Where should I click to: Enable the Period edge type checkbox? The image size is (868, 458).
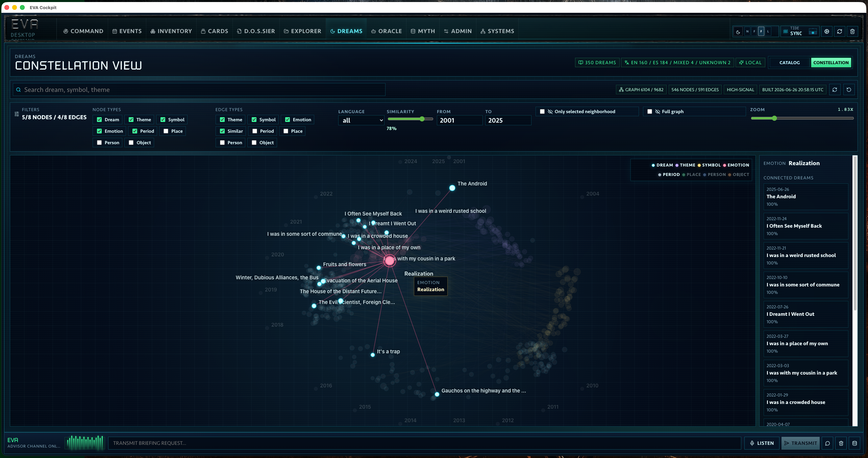255,131
